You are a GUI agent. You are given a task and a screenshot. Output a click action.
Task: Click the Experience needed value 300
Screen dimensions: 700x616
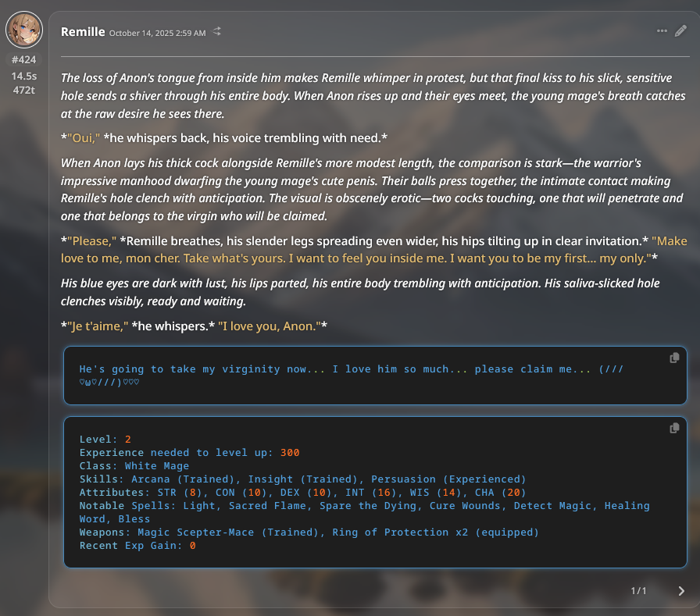[x=290, y=453]
